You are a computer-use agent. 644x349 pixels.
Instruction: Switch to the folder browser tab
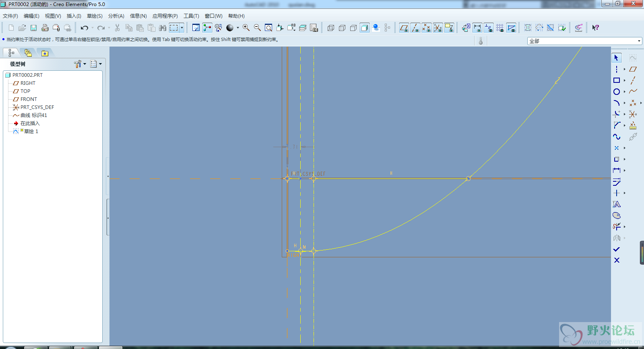(28, 53)
